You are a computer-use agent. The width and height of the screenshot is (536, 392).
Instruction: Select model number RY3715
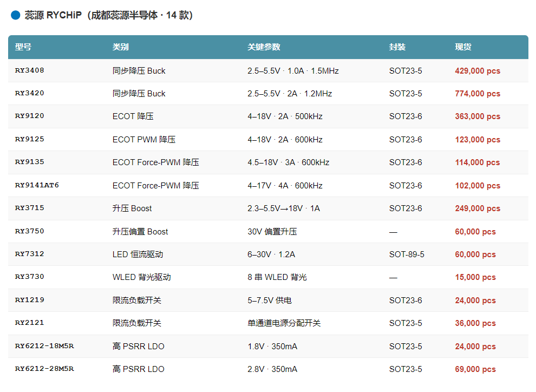(x=29, y=208)
